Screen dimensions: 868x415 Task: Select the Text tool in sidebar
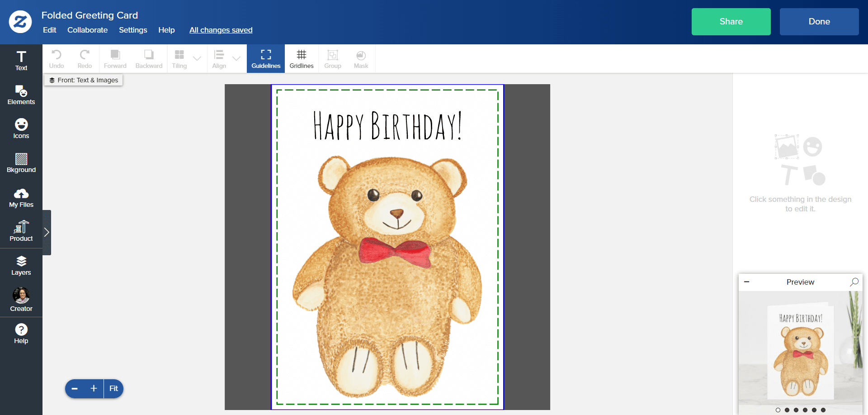(x=21, y=61)
